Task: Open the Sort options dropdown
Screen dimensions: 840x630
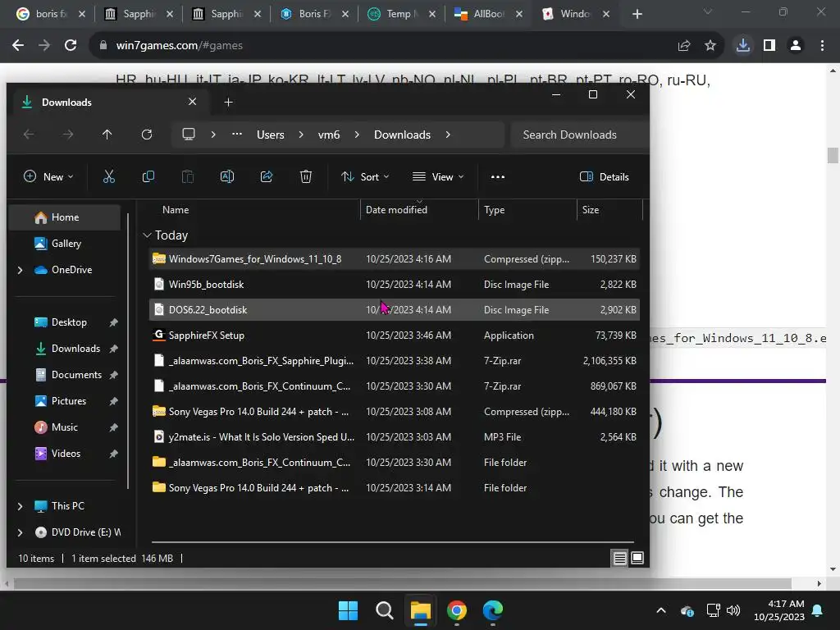Action: tap(365, 177)
